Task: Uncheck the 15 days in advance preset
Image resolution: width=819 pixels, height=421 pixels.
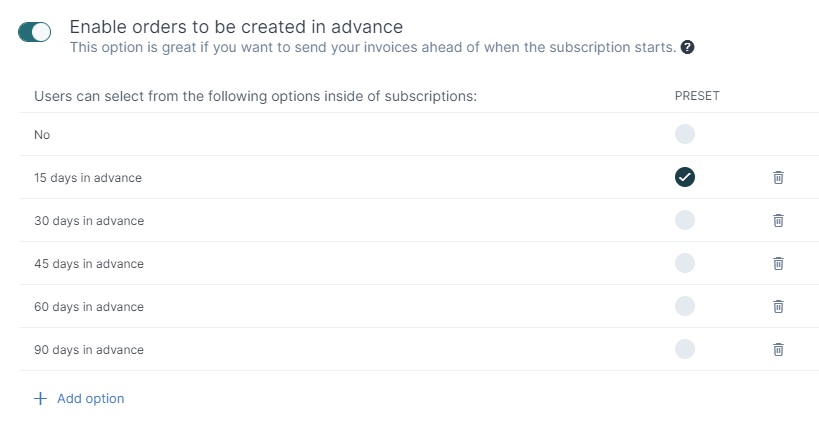Action: 685,177
